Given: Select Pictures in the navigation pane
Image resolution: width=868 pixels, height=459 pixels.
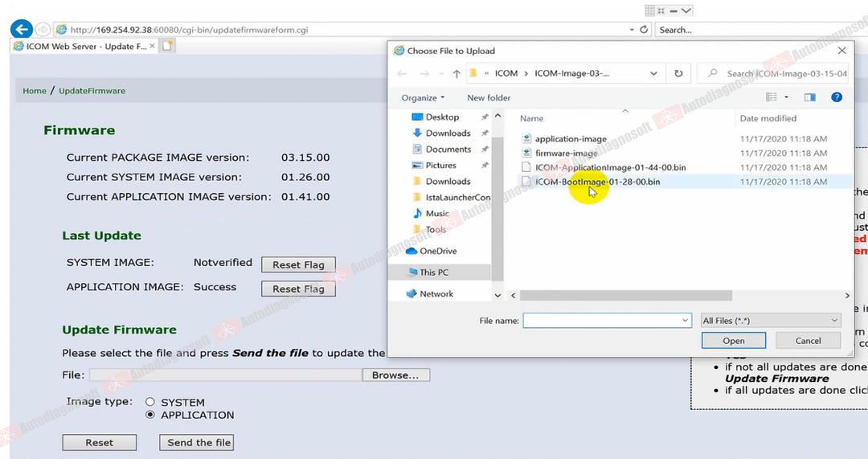Looking at the screenshot, I should point(440,165).
